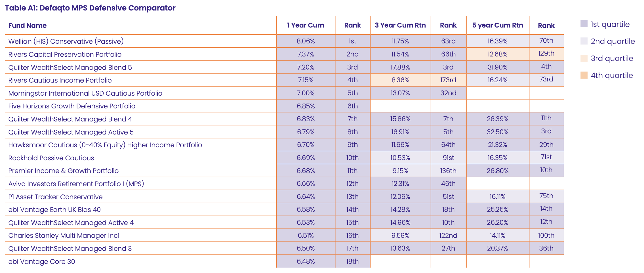The image size is (644, 273).
Task: Click the 4th quartile legend color swatch
Action: [584, 75]
